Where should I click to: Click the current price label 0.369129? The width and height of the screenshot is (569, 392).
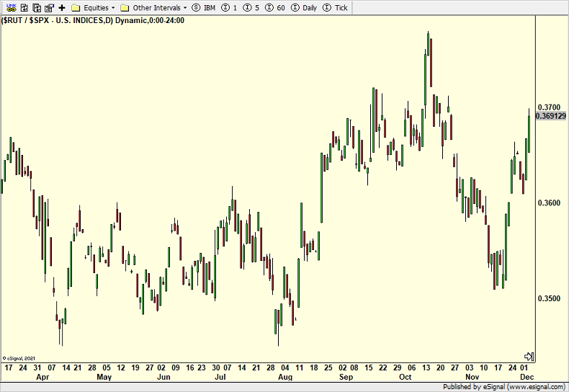551,116
